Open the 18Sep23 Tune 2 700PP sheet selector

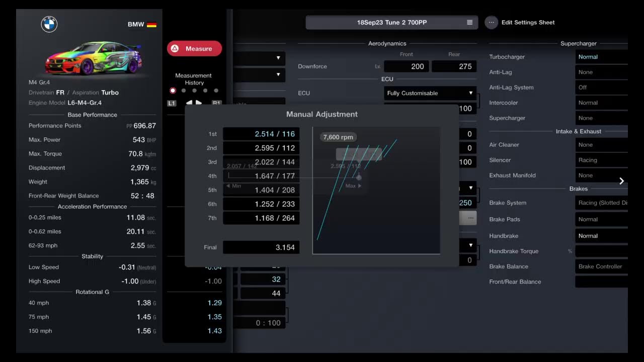(392, 22)
